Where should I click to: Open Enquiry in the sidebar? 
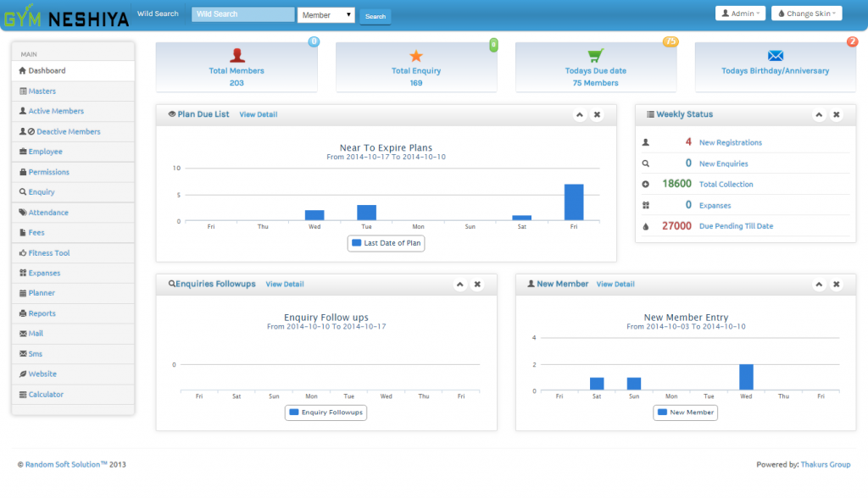(x=73, y=192)
